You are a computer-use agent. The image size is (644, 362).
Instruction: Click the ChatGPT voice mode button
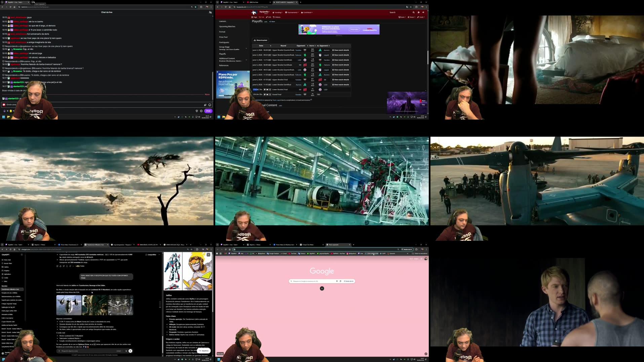(130, 351)
